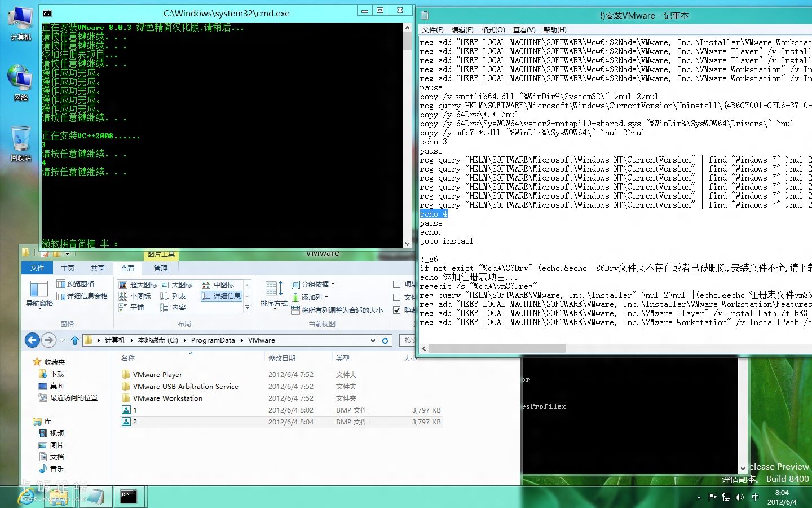The height and width of the screenshot is (508, 812).
Task: Toggle the first ribbon checkbox 项目复选框
Action: (x=396, y=284)
